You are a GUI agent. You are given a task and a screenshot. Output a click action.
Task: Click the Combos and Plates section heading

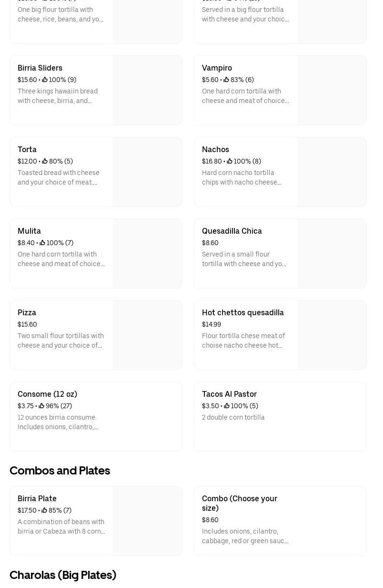(x=60, y=471)
